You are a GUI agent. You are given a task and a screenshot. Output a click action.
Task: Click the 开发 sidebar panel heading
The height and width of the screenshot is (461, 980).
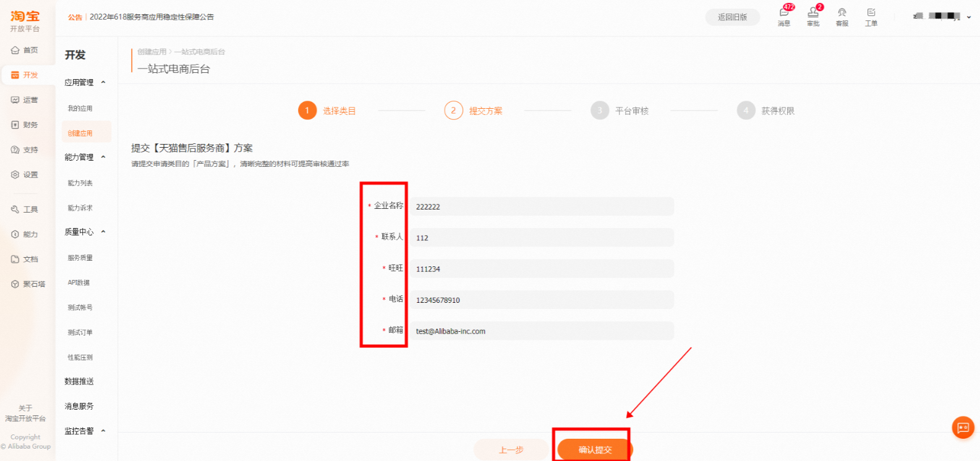coord(75,55)
